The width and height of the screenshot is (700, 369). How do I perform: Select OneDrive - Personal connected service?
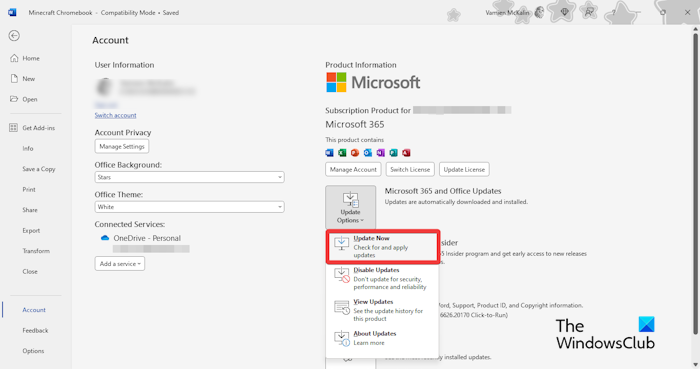click(x=147, y=238)
